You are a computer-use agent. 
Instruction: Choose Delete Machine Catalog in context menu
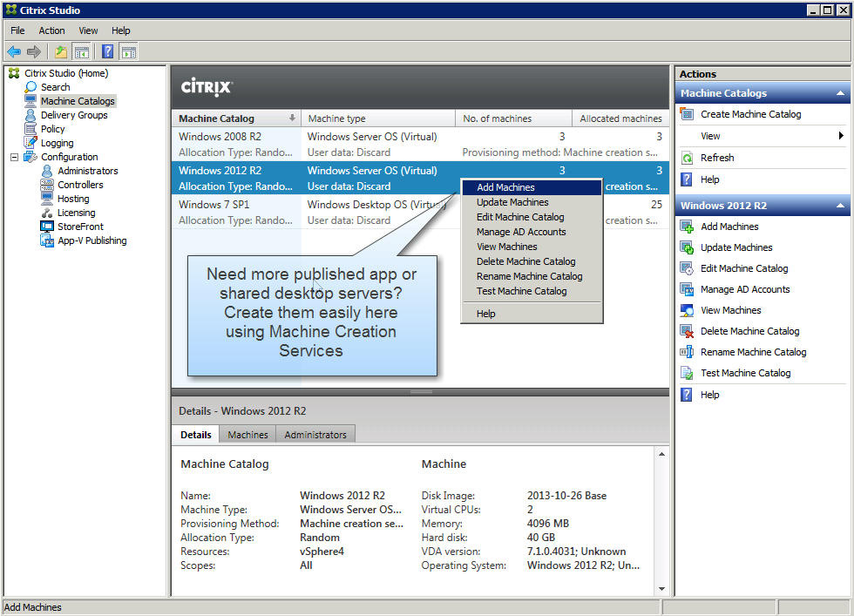[532, 261]
